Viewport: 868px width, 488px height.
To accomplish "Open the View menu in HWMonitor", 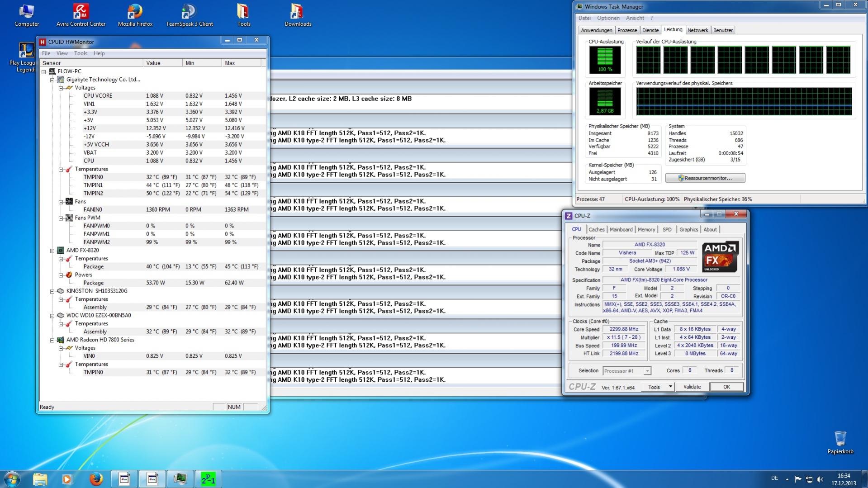I will [62, 53].
